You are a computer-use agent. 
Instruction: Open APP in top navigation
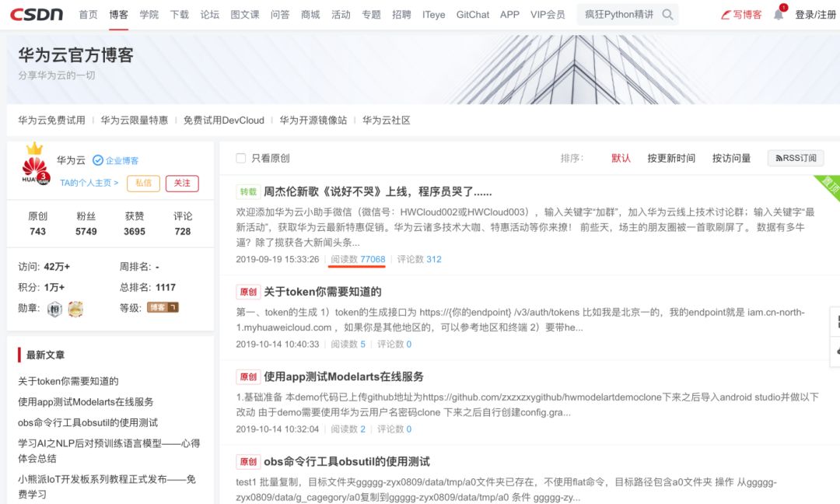tap(509, 15)
